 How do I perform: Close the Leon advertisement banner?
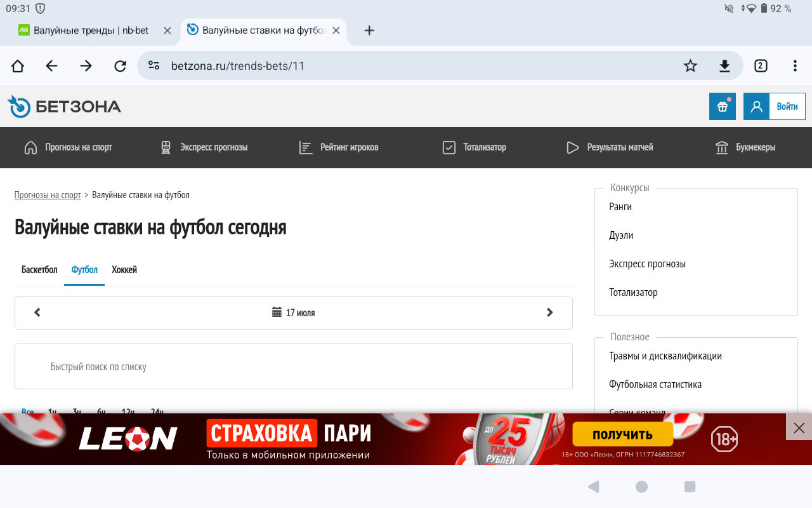799,427
